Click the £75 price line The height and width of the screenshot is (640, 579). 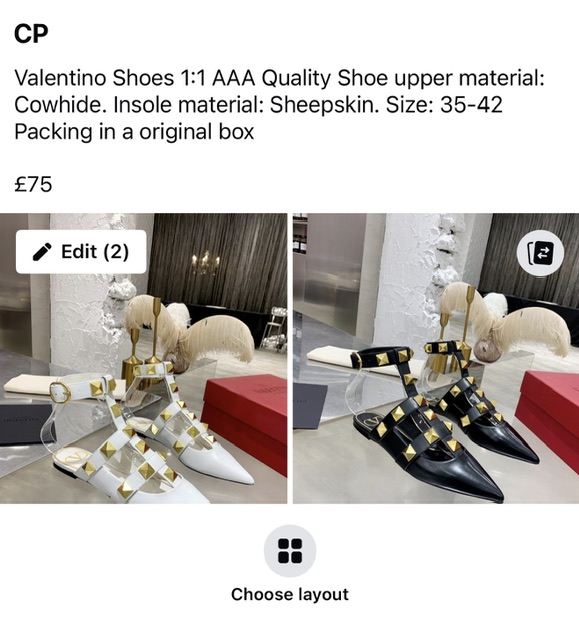tap(33, 184)
